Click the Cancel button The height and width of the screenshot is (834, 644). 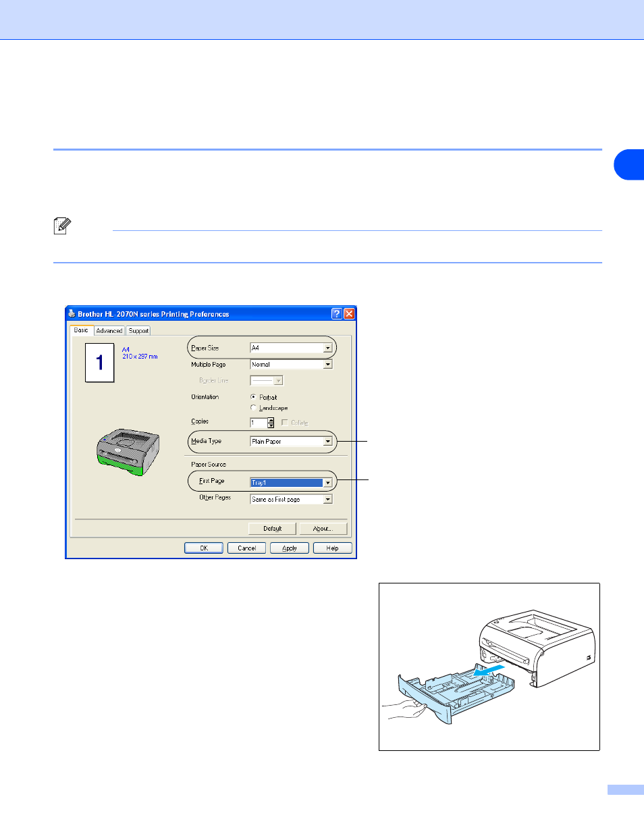[246, 548]
